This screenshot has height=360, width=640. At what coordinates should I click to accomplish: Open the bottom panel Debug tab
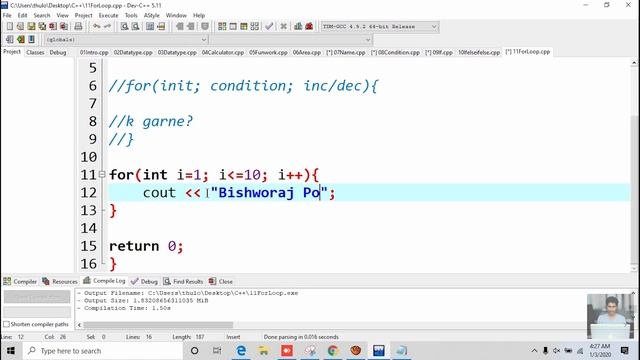pyautogui.click(x=144, y=281)
